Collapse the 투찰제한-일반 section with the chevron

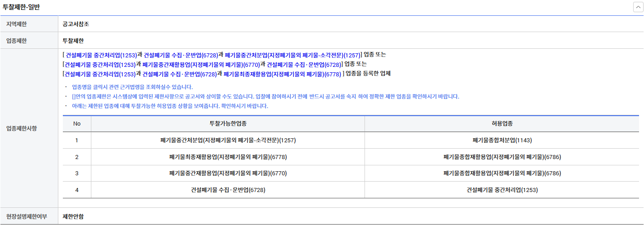click(638, 7)
